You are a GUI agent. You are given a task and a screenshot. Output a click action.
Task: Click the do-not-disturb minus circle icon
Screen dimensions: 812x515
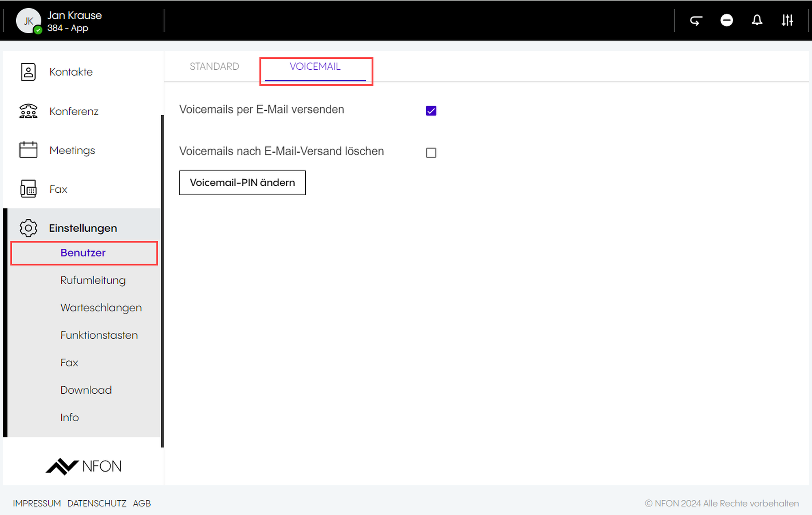(x=727, y=20)
